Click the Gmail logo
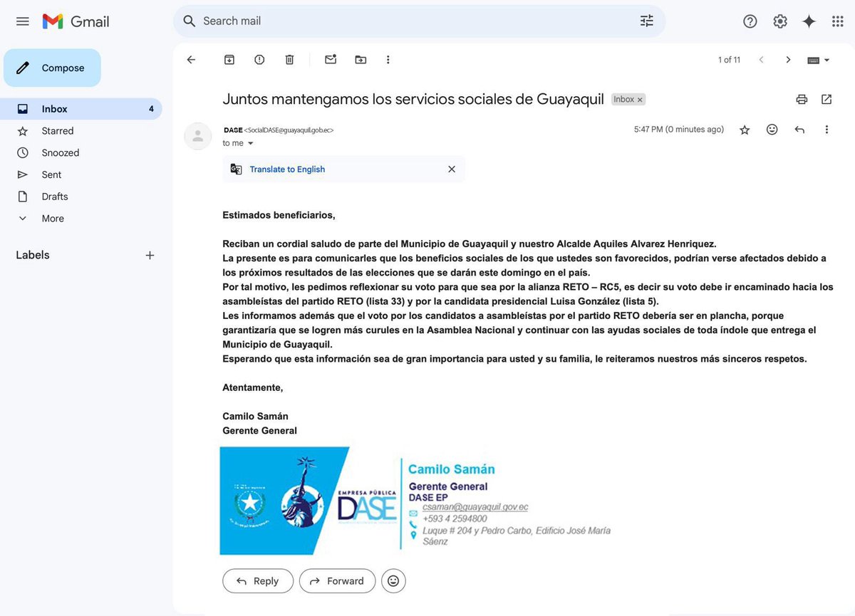This screenshot has width=855, height=616. point(76,21)
